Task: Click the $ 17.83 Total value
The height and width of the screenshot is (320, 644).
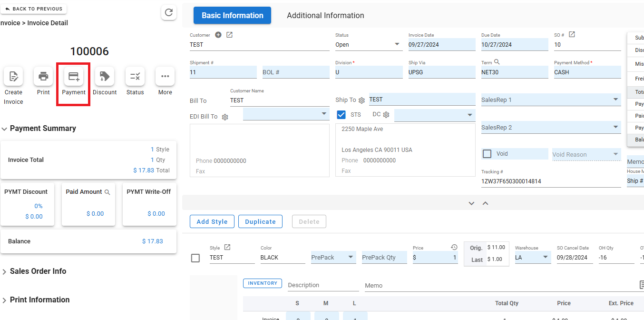Action: tap(152, 170)
